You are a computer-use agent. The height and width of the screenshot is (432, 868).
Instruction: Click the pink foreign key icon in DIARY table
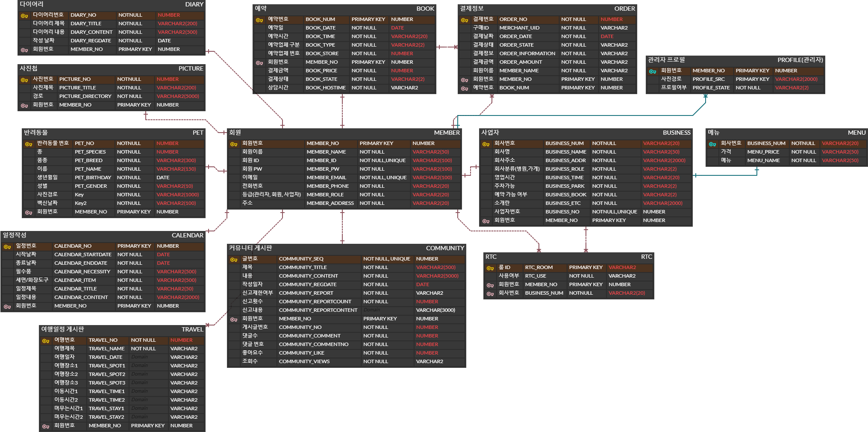(x=24, y=50)
